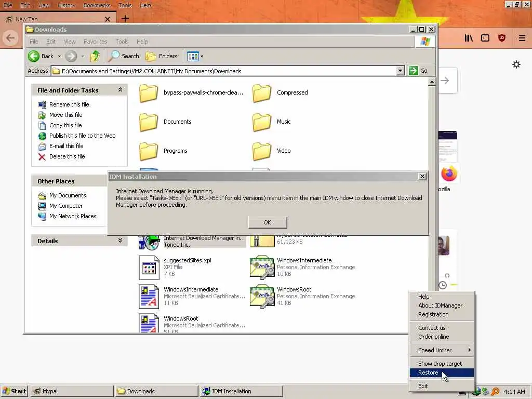The height and width of the screenshot is (399, 532).
Task: Open Registration from IDM tray menu
Action: click(442, 314)
